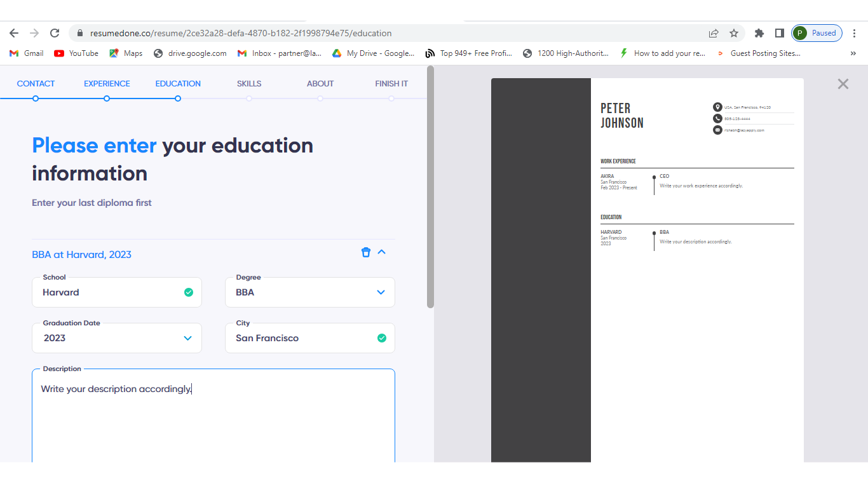Switch to the Skills step tab

pos(249,84)
